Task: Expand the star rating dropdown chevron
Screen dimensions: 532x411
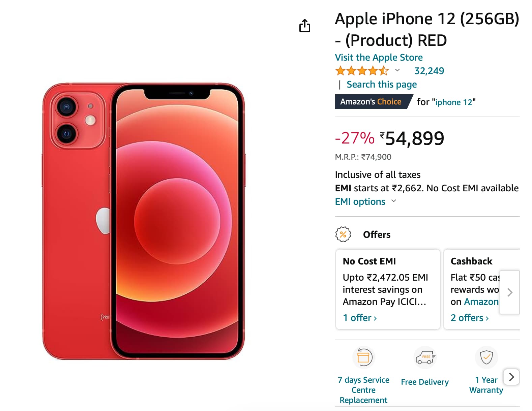Action: pos(397,70)
